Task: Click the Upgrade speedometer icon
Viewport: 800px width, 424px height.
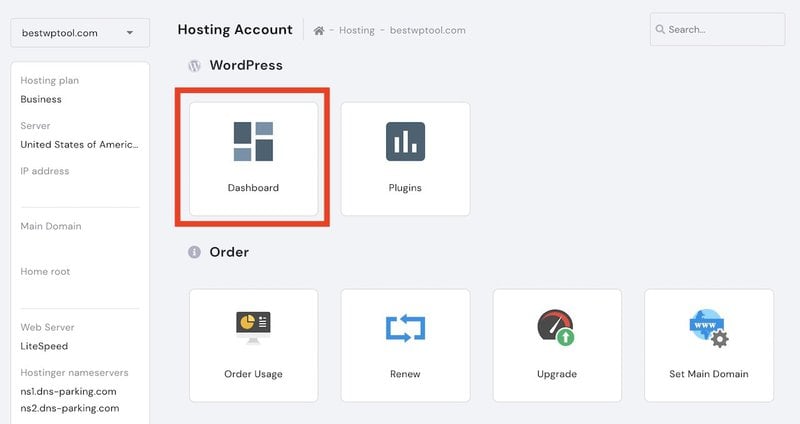Action: click(556, 328)
